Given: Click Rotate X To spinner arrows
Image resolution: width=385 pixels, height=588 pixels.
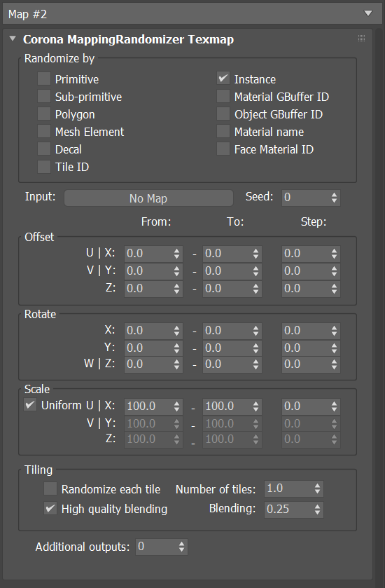Looking at the screenshot, I should click(x=255, y=330).
